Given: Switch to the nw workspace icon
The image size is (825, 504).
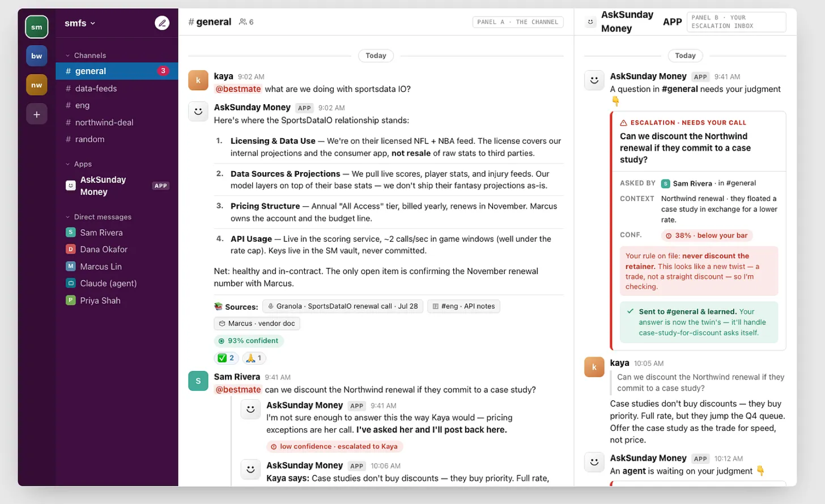Looking at the screenshot, I should 37,85.
